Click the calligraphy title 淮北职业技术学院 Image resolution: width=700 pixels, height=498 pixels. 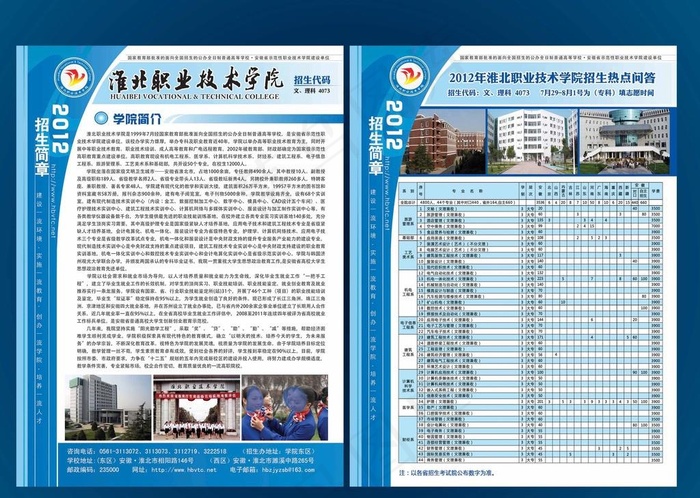pos(196,80)
